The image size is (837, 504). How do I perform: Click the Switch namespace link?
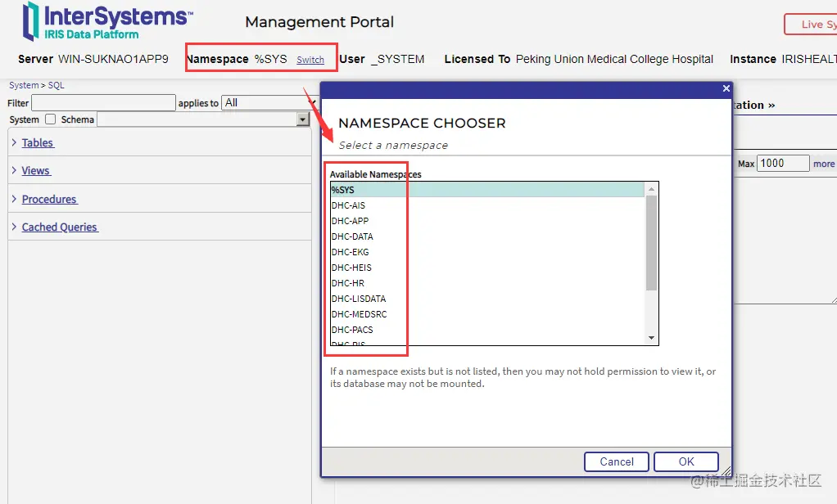(x=310, y=60)
